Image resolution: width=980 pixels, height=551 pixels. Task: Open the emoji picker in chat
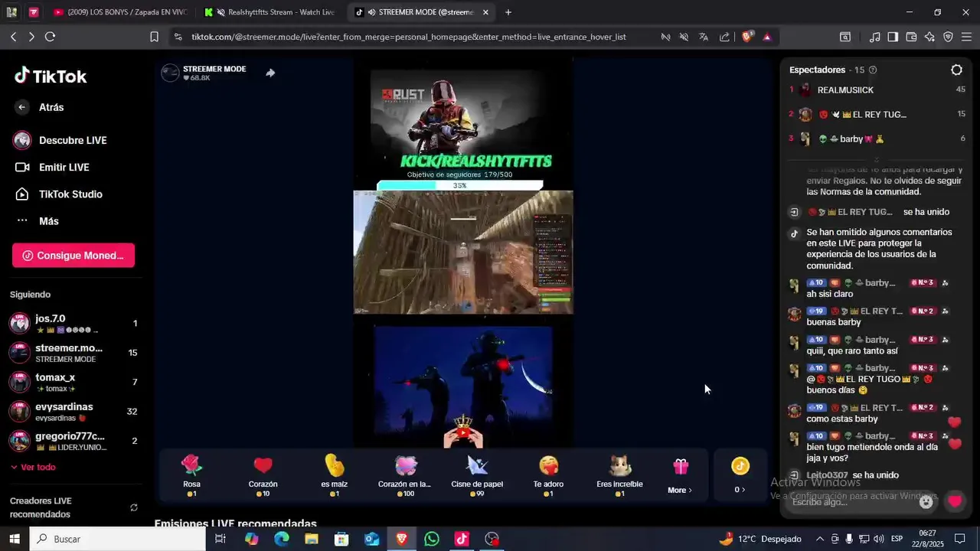[x=926, y=502]
